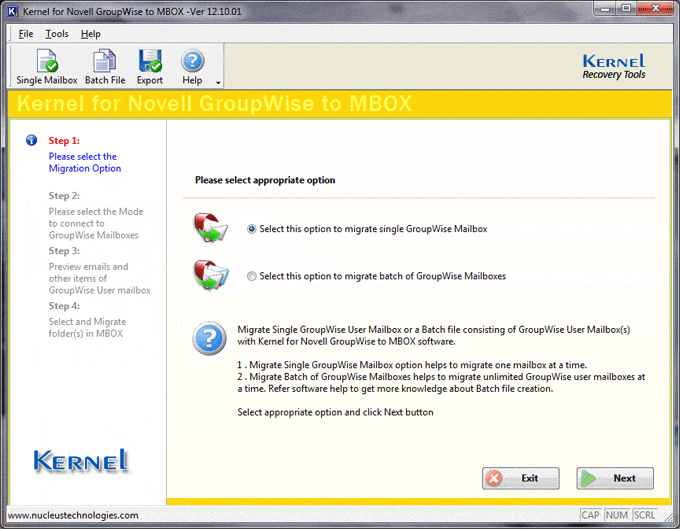Image resolution: width=680 pixels, height=530 pixels.
Task: Click the 'Step 1:' heading
Action: 64,141
